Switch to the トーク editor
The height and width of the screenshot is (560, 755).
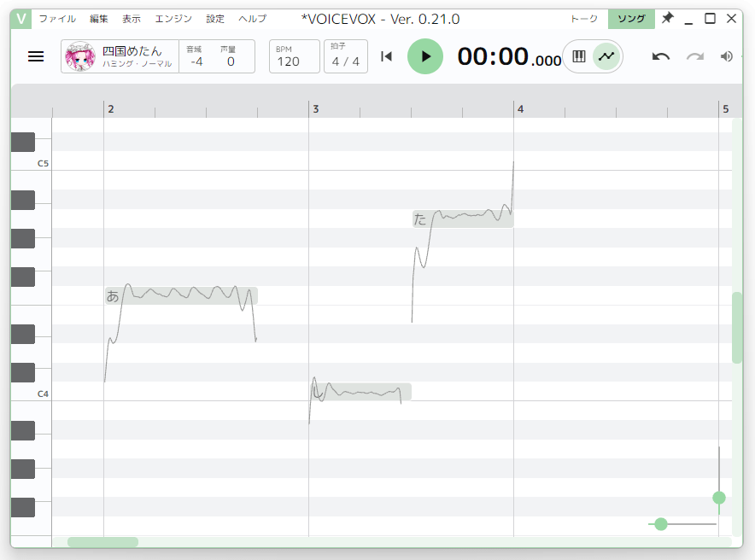[583, 19]
